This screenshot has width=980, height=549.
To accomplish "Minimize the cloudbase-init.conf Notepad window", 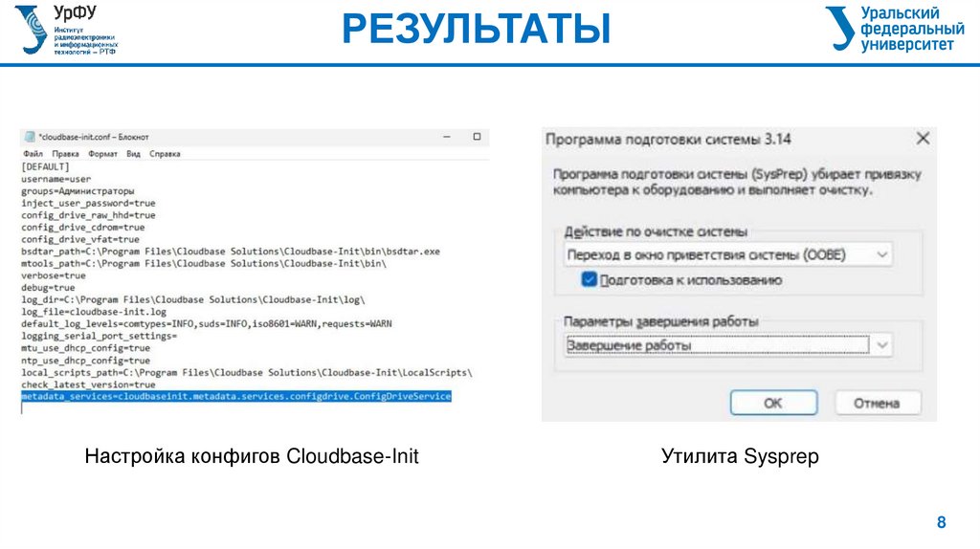I will click(x=445, y=137).
